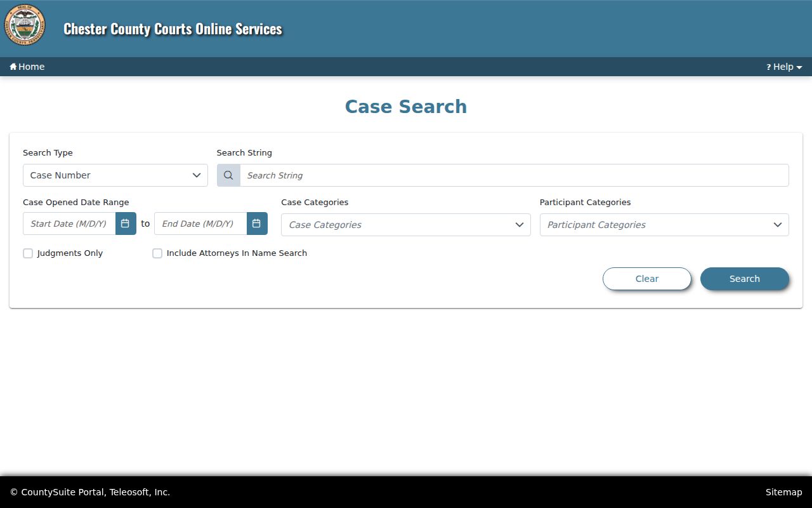Open the Sitemap link in footer
Viewport: 812px width, 508px height.
(784, 492)
